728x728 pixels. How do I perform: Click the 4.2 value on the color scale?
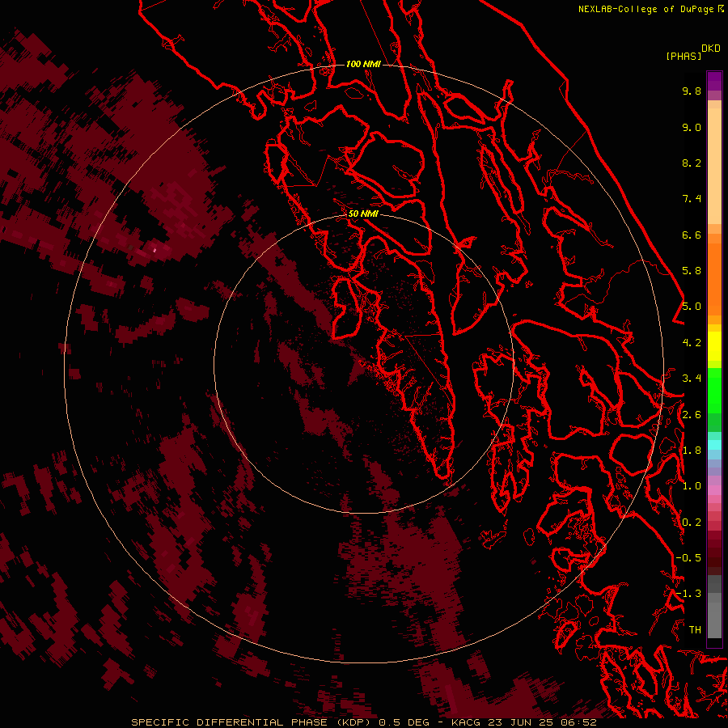[x=692, y=343]
